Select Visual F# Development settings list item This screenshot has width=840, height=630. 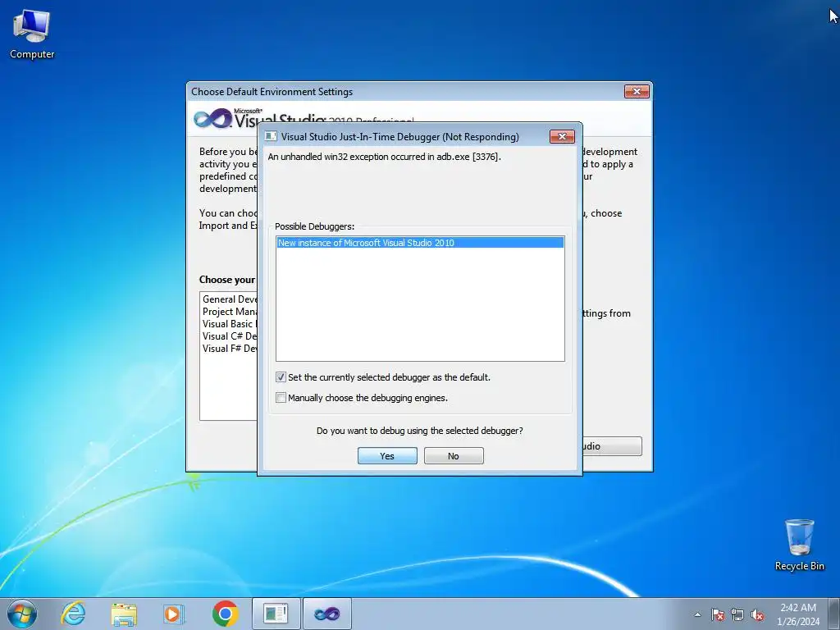pos(230,349)
